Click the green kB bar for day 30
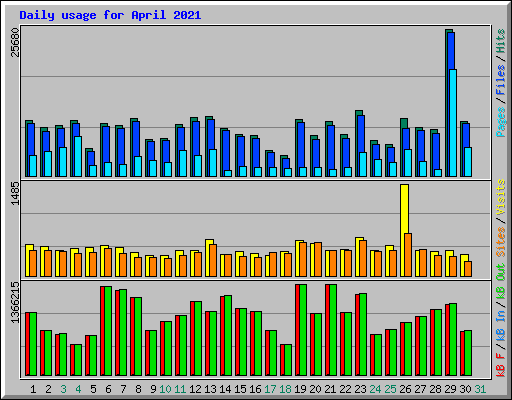512x400 pixels. tap(468, 353)
